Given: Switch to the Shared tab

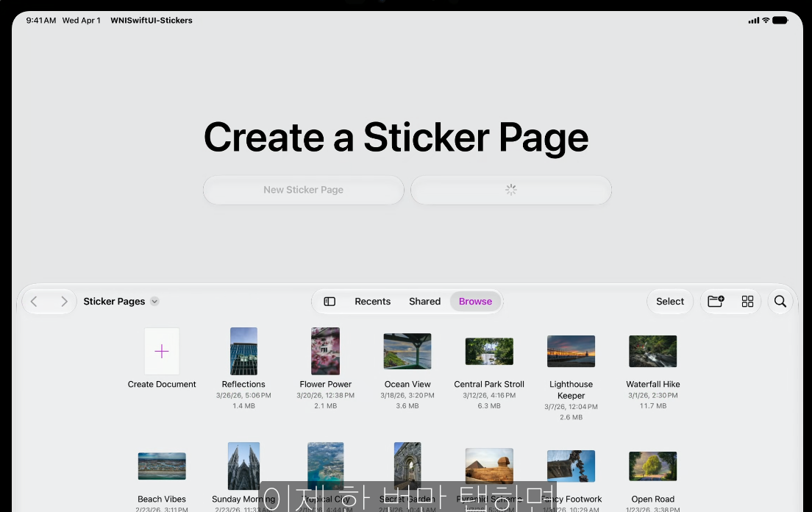Looking at the screenshot, I should point(424,302).
